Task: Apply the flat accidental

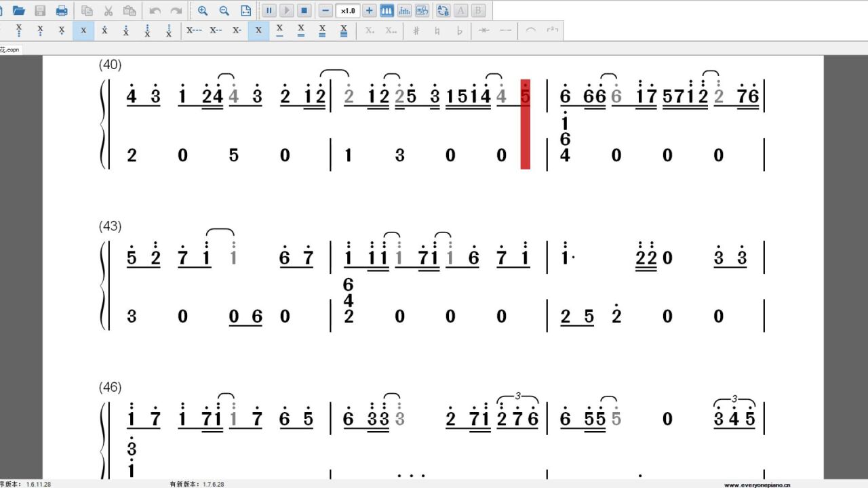Action: click(x=459, y=30)
